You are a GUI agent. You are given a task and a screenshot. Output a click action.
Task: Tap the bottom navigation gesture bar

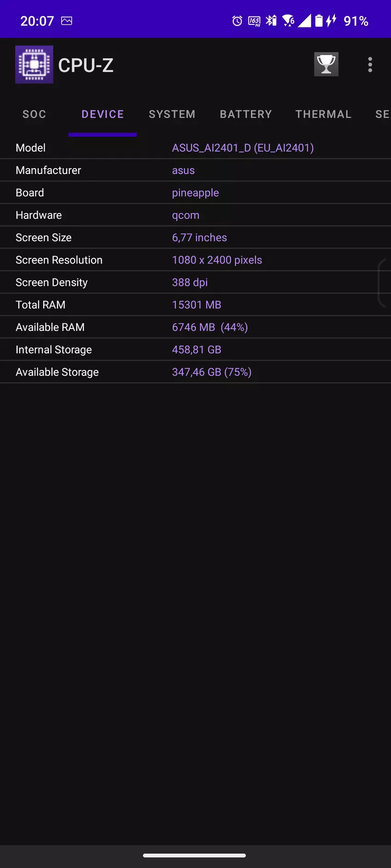(195, 856)
